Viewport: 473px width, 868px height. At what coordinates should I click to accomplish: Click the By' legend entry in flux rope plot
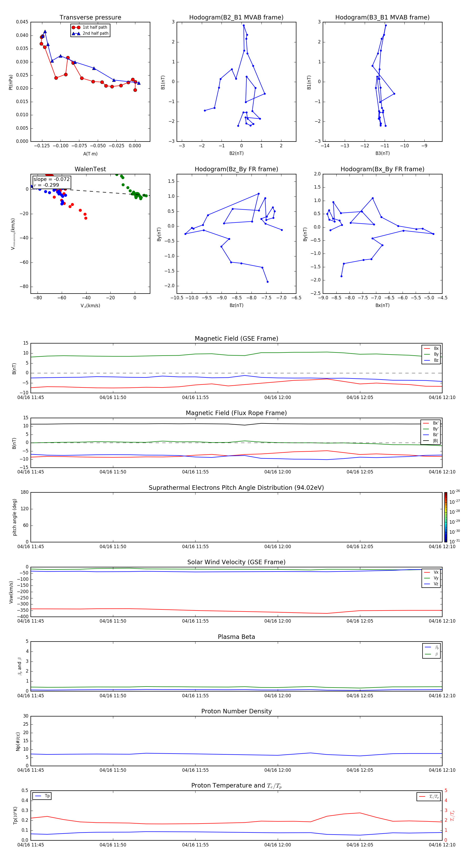click(431, 429)
